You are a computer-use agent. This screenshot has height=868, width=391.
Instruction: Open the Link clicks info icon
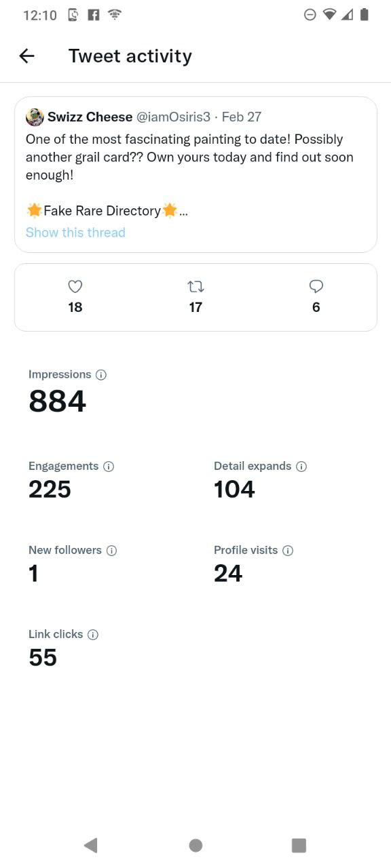(93, 635)
